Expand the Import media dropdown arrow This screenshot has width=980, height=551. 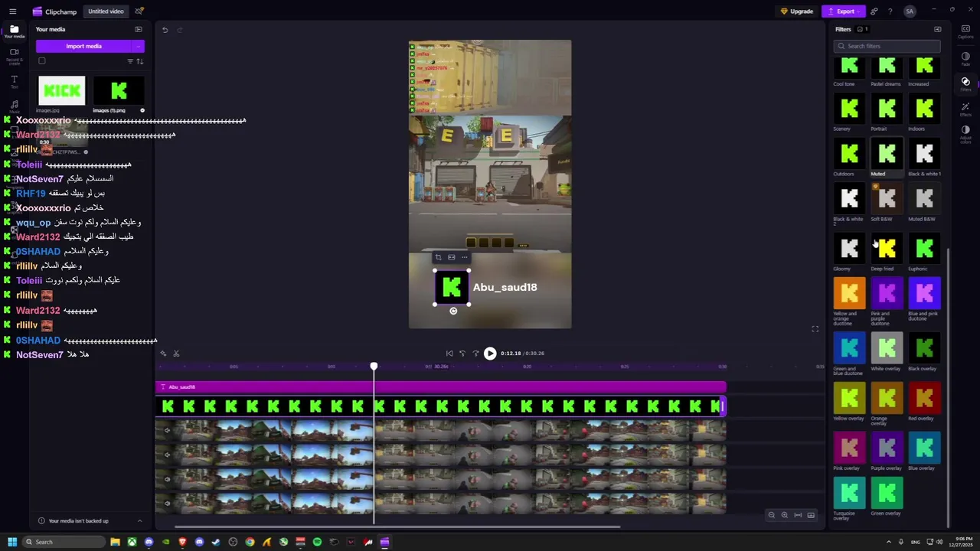coord(139,46)
